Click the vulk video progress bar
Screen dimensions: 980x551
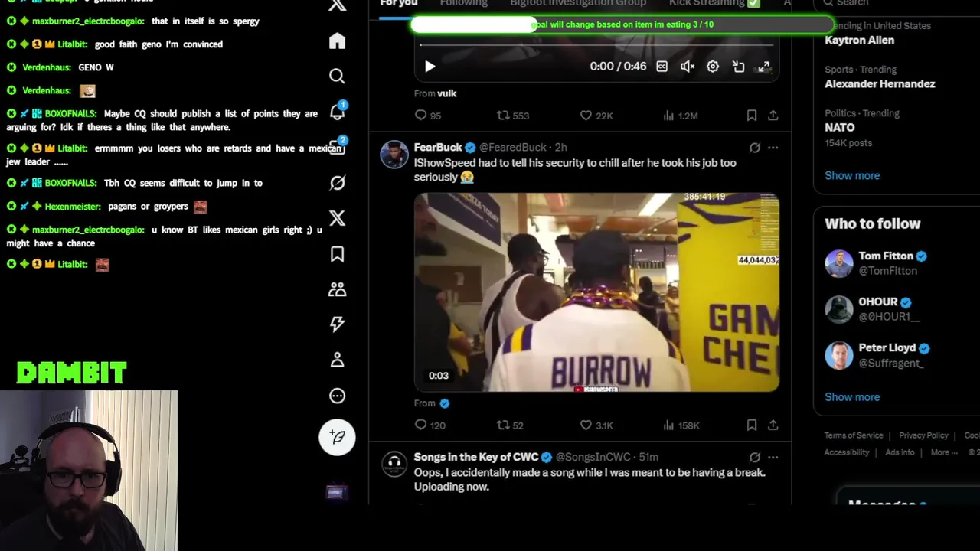click(596, 45)
